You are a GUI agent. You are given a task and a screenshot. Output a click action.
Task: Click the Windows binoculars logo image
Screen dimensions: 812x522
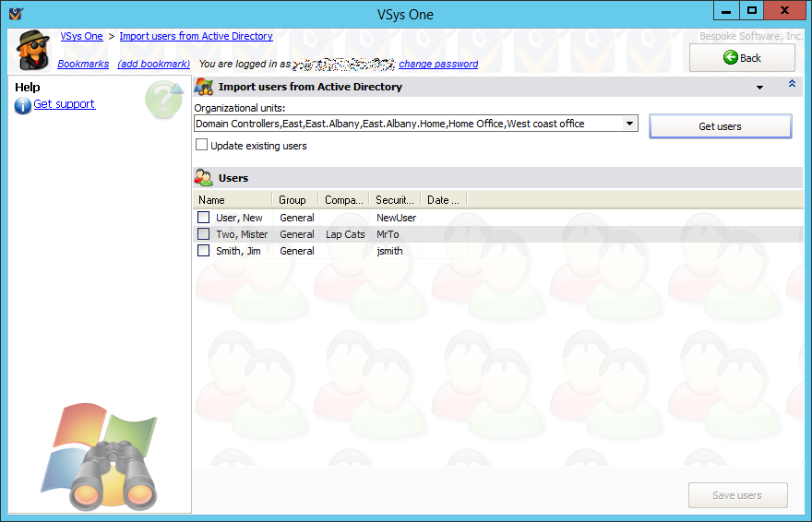pos(99,457)
